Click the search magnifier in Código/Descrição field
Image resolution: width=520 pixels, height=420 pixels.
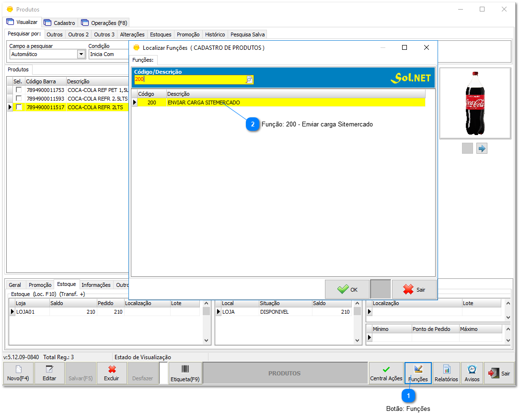coord(249,79)
